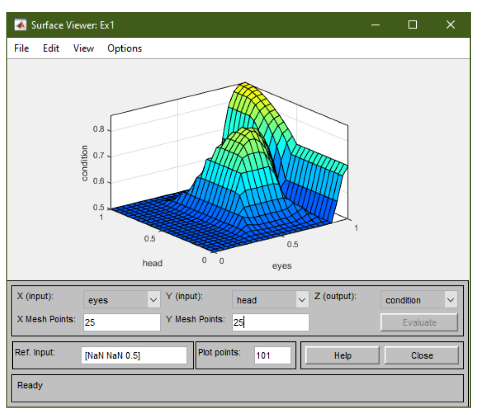Expand the X input eyes dropdown
Screen dimensions: 484x415
click(x=122, y=299)
